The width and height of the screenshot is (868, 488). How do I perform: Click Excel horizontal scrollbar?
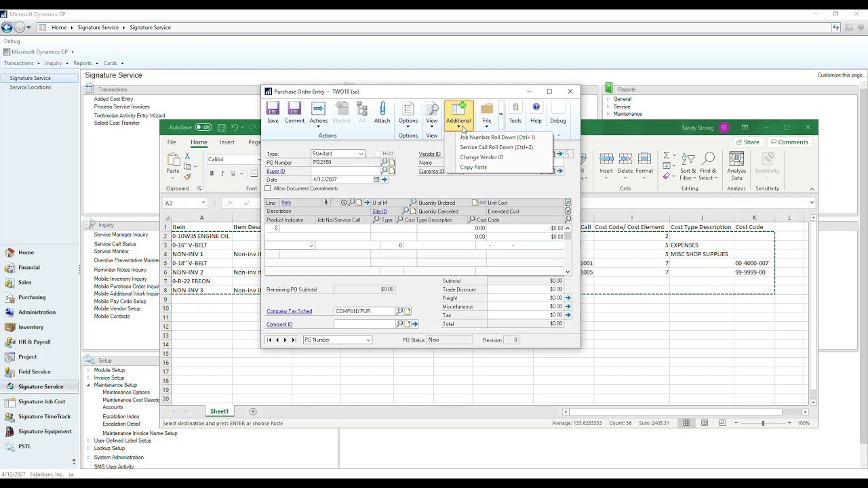pos(675,411)
